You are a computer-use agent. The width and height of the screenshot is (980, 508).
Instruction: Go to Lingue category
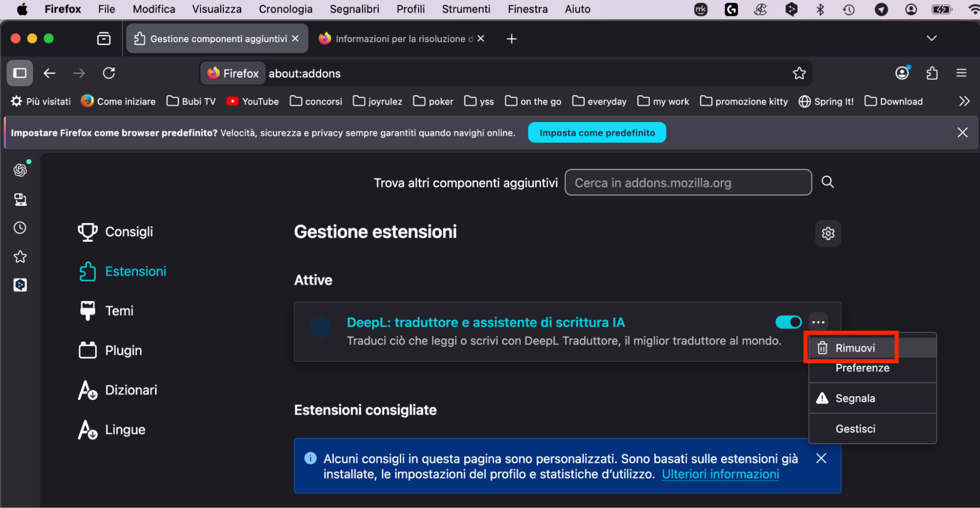point(112,430)
